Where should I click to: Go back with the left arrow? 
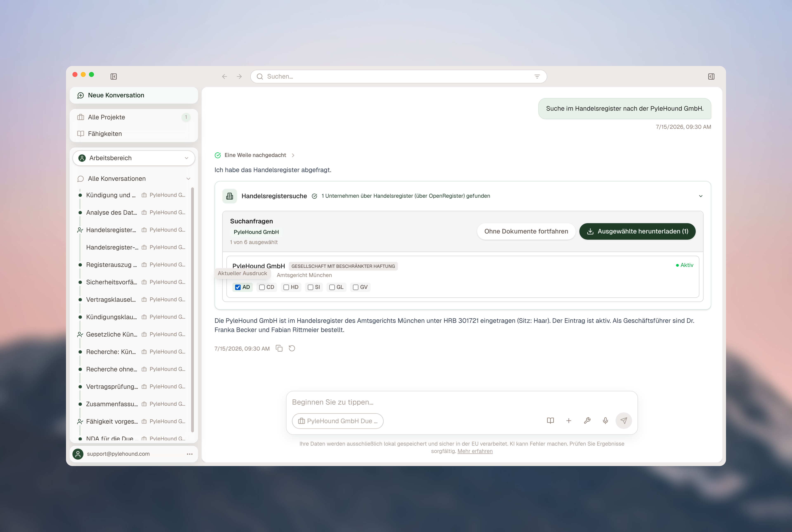tap(224, 77)
